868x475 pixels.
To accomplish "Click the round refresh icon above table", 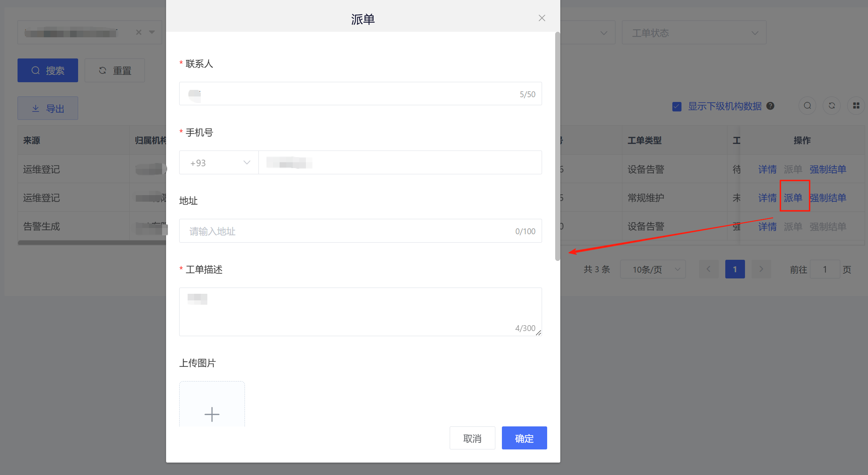I will click(x=832, y=106).
